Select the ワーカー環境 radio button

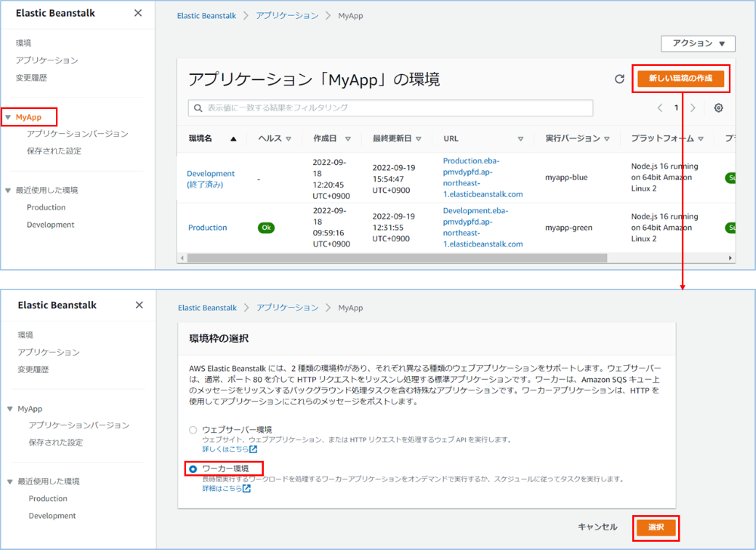(193, 469)
